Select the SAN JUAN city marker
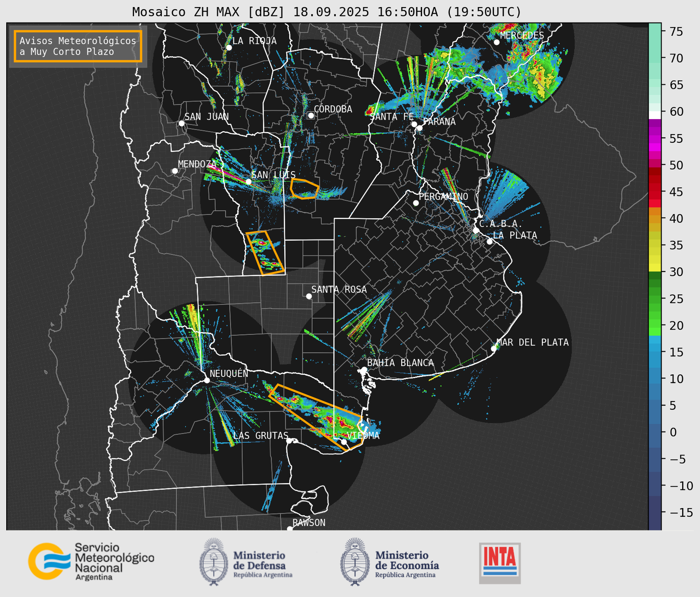The image size is (700, 597). (x=181, y=123)
